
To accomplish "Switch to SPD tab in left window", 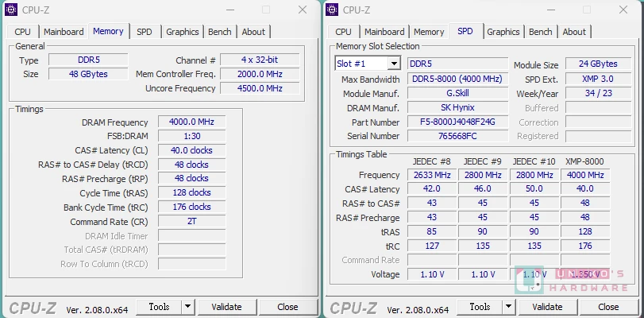I will pyautogui.click(x=145, y=32).
